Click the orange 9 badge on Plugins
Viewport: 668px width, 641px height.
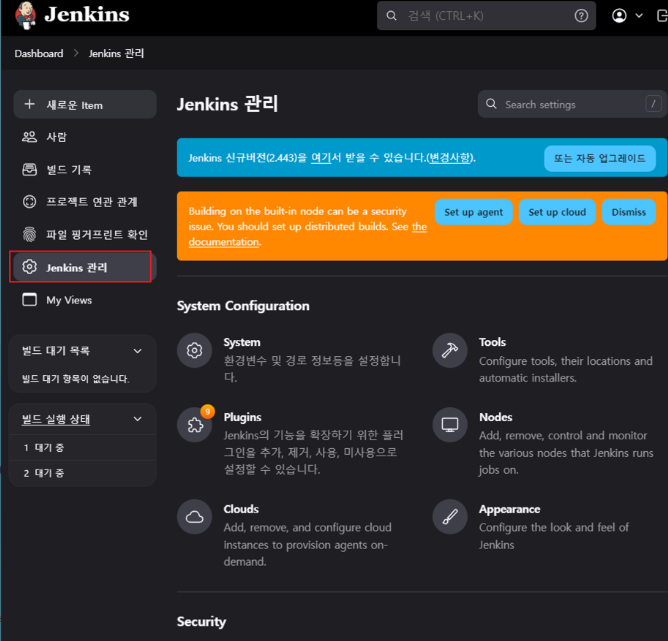(207, 412)
